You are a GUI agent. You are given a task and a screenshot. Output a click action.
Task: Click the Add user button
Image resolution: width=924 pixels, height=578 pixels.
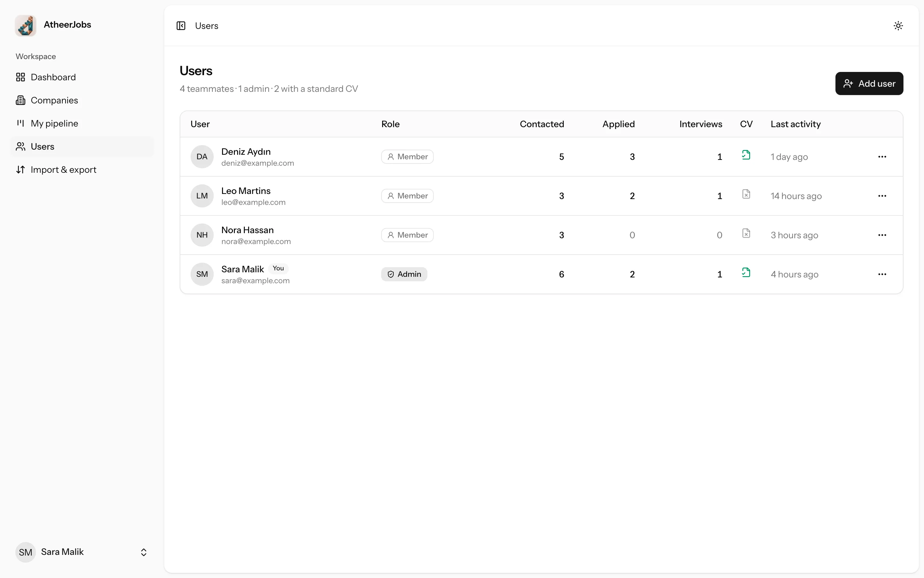[x=869, y=83]
